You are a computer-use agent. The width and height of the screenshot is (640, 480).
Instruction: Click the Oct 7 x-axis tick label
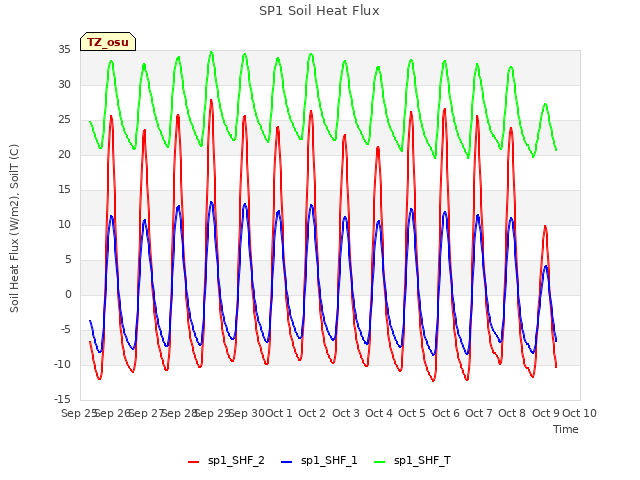tap(479, 413)
